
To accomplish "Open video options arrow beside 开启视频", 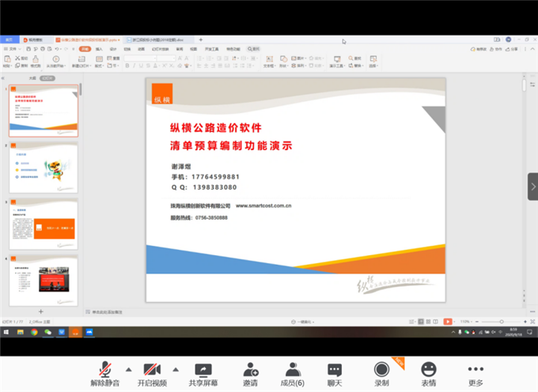I will click(x=176, y=370).
